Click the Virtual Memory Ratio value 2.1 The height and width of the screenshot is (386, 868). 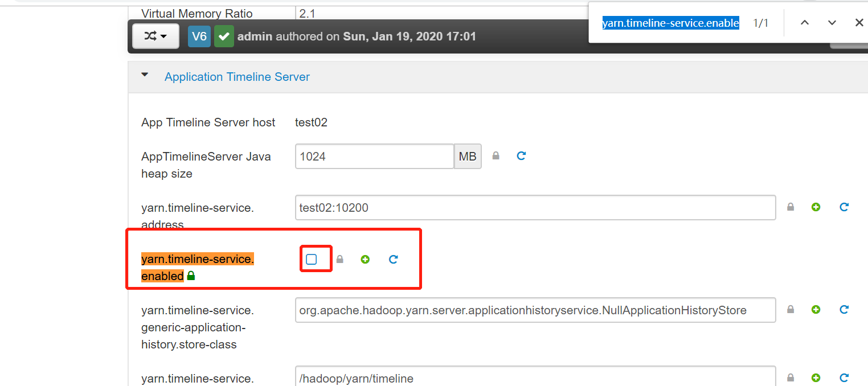click(x=307, y=14)
